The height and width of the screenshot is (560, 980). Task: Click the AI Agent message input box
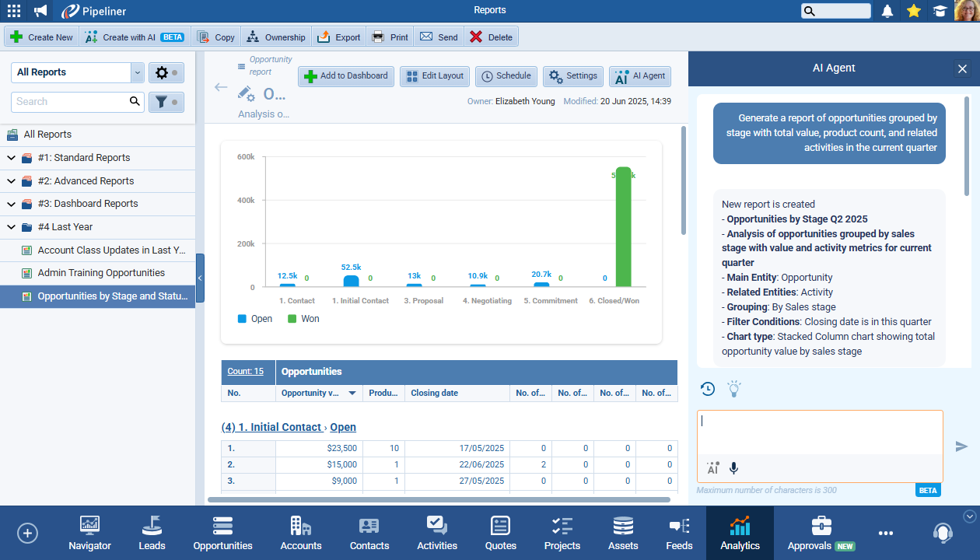click(819, 432)
